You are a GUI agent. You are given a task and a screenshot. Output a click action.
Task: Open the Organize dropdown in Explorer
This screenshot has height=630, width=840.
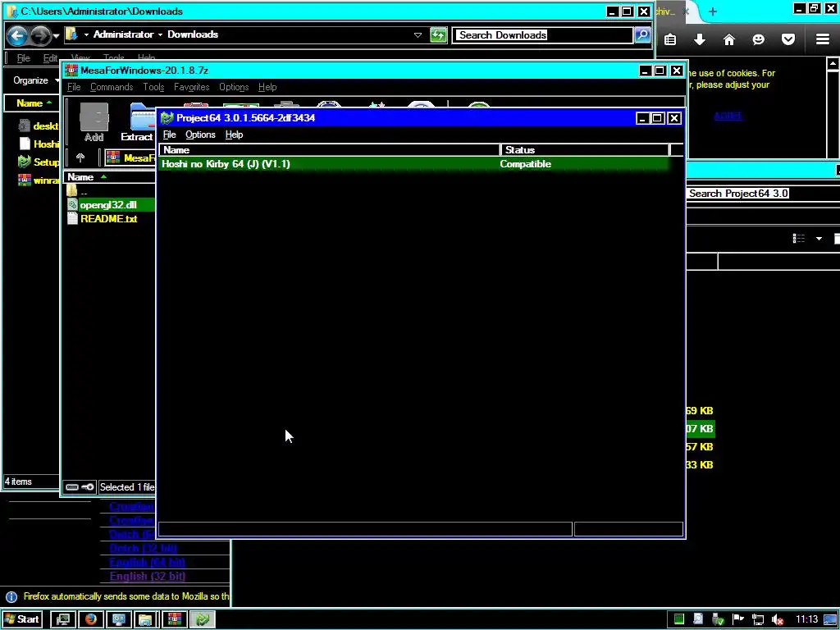coord(35,80)
